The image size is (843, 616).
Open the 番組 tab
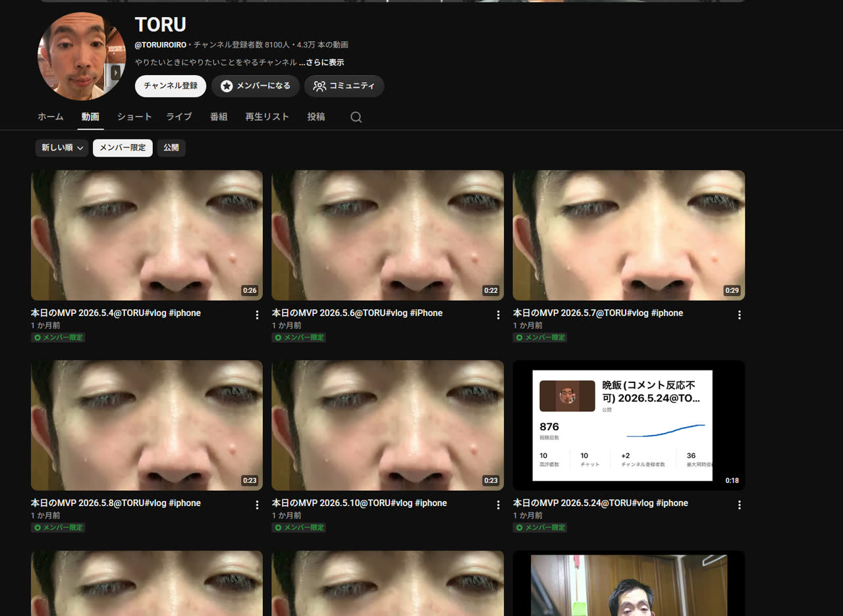click(219, 116)
